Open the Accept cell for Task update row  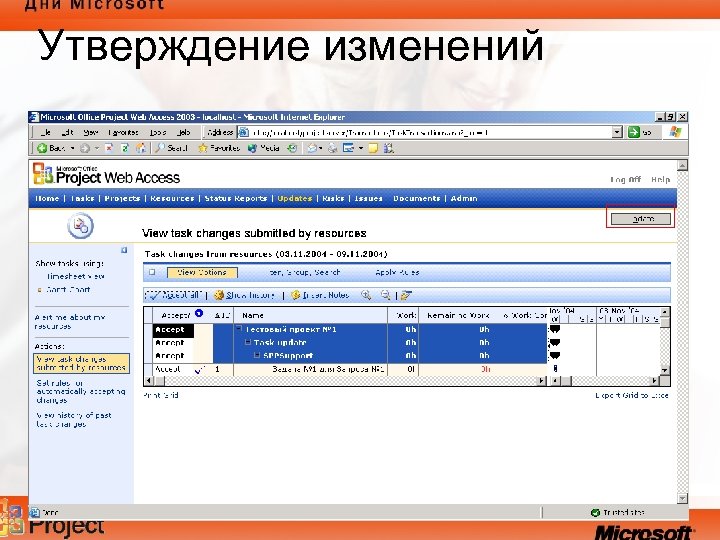pos(173,343)
